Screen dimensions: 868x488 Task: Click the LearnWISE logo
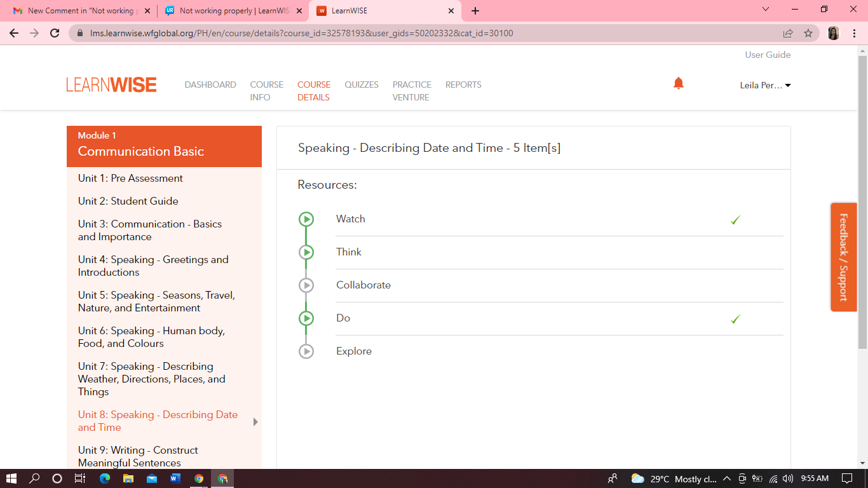pyautogui.click(x=111, y=85)
